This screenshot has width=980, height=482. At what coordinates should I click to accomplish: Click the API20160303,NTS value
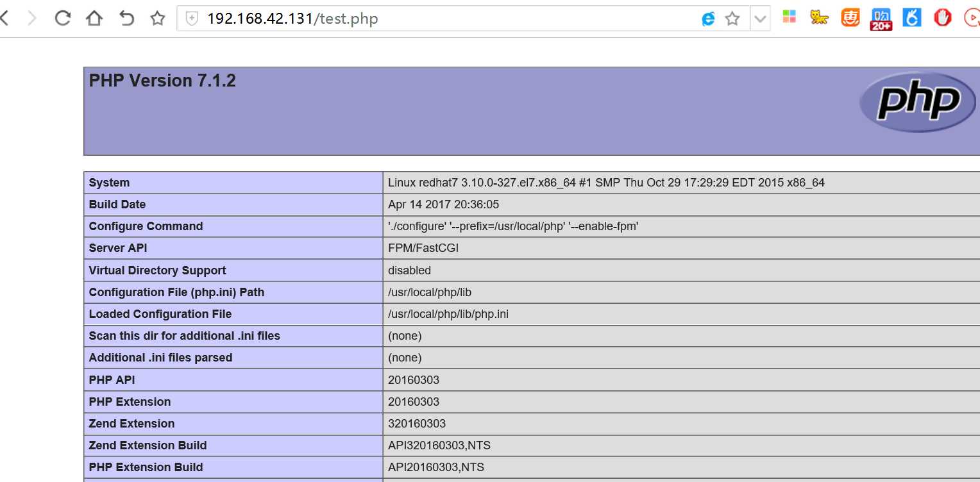tap(436, 467)
